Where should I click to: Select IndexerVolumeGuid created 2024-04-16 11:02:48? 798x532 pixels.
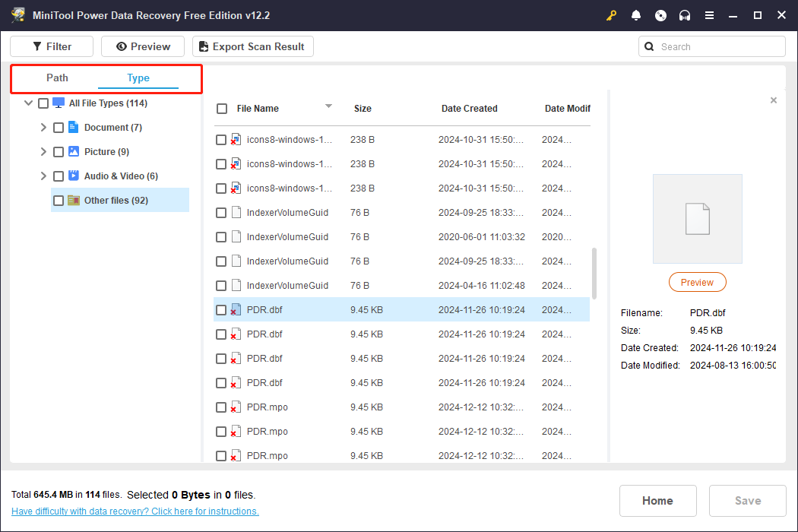click(x=287, y=285)
